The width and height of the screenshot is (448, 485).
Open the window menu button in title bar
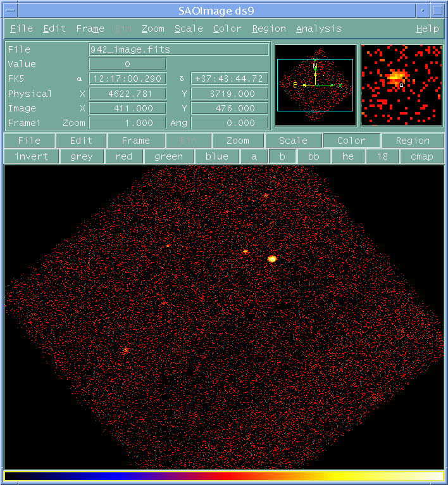11,10
